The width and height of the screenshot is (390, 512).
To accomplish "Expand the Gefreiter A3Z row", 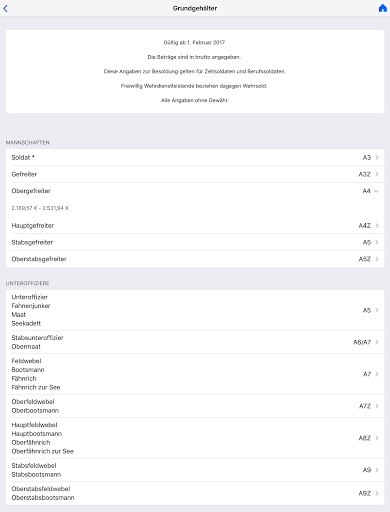I will click(195, 174).
